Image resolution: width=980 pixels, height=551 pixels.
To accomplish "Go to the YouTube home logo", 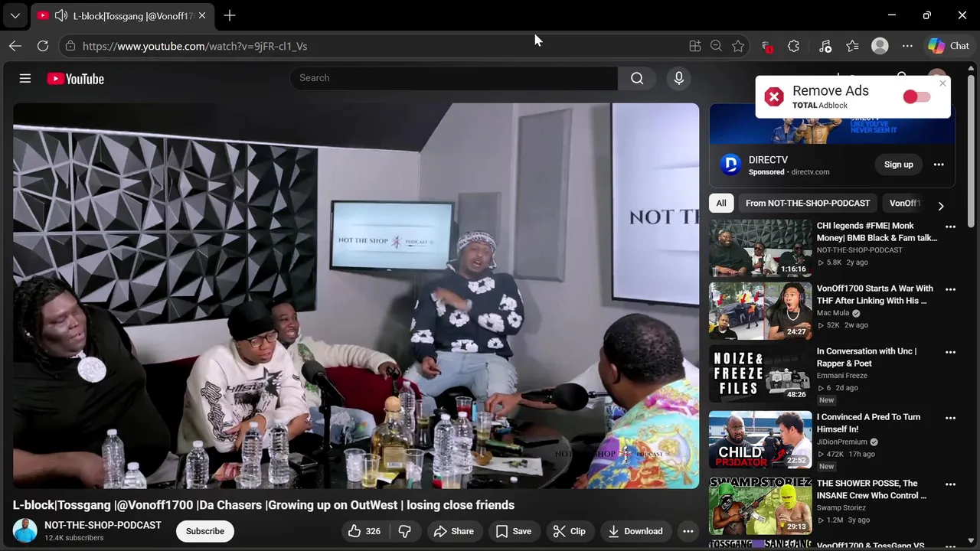I will (x=75, y=79).
